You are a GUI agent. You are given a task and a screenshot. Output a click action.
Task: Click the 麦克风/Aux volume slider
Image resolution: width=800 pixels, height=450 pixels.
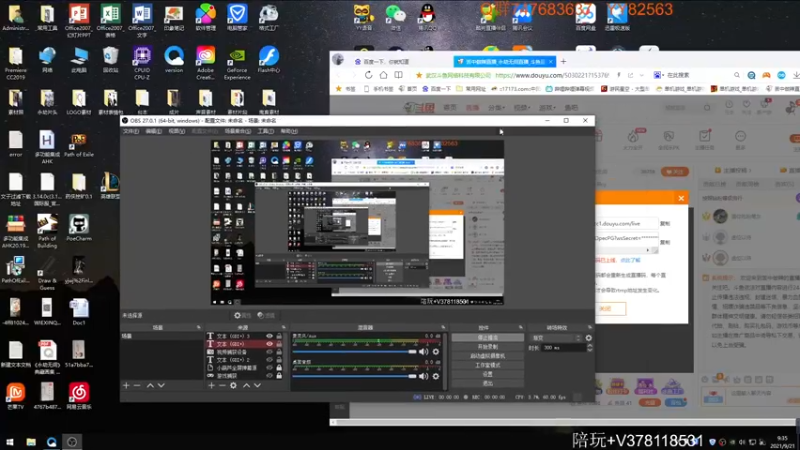pyautogui.click(x=355, y=352)
